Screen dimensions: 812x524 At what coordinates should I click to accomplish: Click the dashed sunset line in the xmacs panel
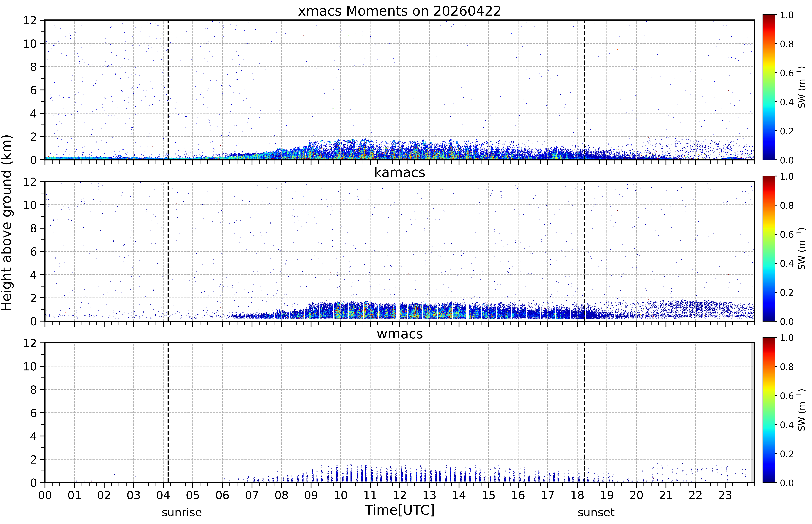(x=584, y=90)
